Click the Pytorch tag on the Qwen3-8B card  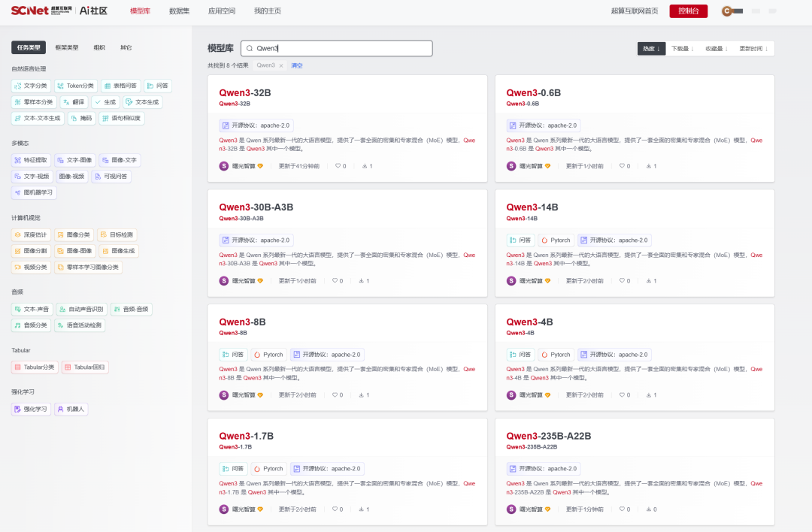point(268,355)
